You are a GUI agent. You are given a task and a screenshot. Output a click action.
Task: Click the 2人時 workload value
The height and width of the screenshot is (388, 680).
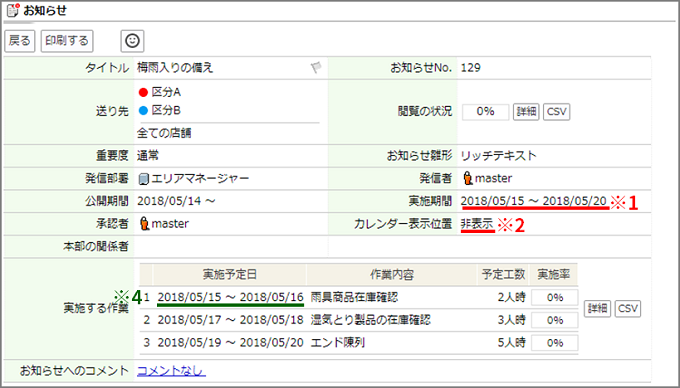coord(511,297)
